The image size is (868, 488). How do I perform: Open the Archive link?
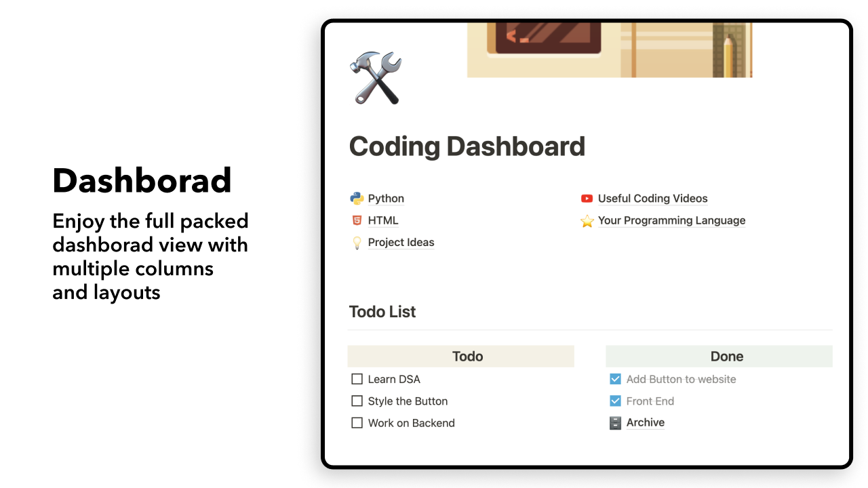[645, 422]
